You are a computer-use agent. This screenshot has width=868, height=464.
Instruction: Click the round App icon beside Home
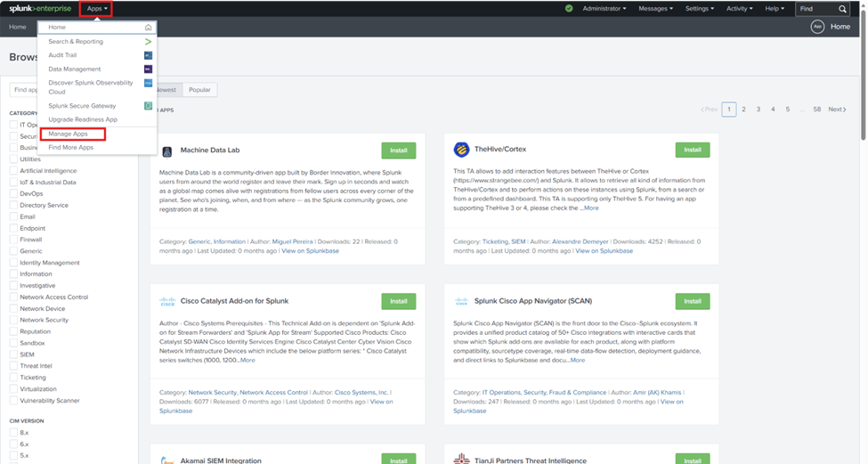817,27
